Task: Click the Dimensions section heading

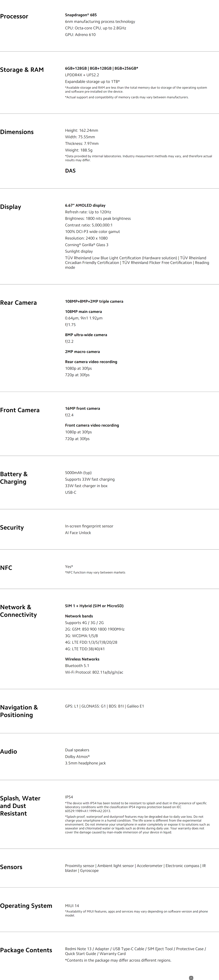Action: (x=17, y=132)
